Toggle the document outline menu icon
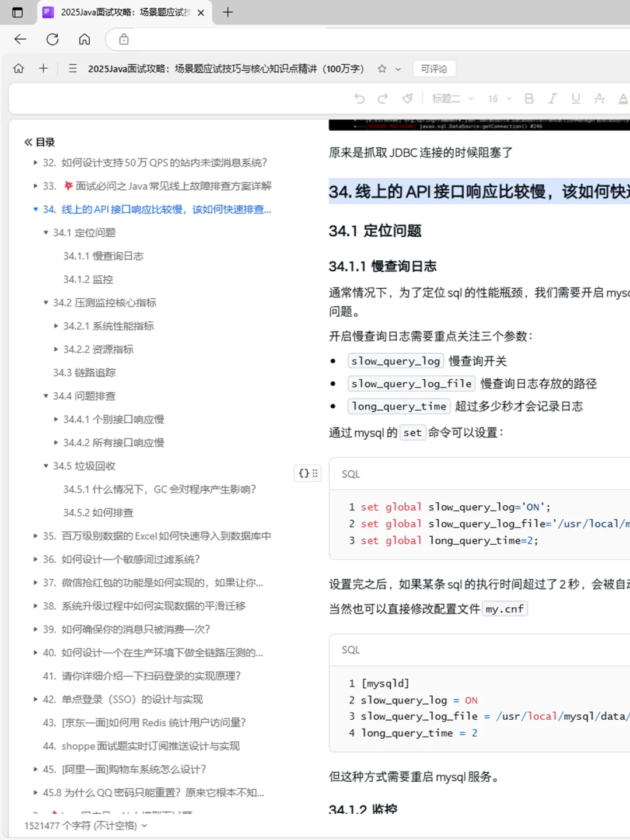The width and height of the screenshot is (630, 840). (x=73, y=69)
